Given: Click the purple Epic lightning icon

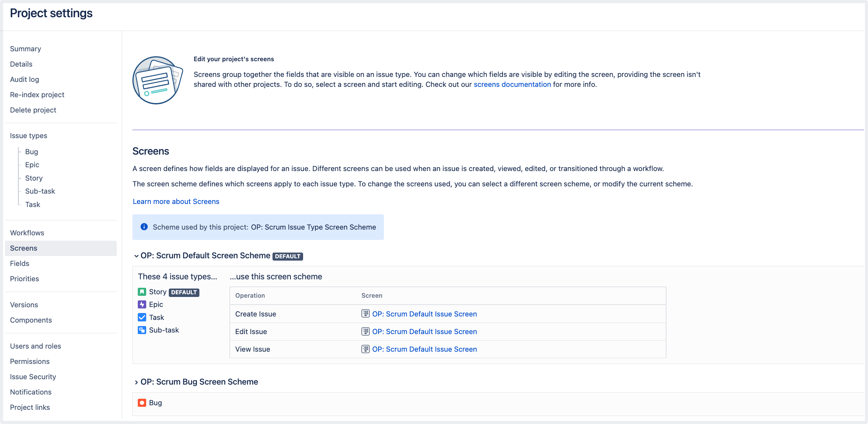Looking at the screenshot, I should click(142, 305).
